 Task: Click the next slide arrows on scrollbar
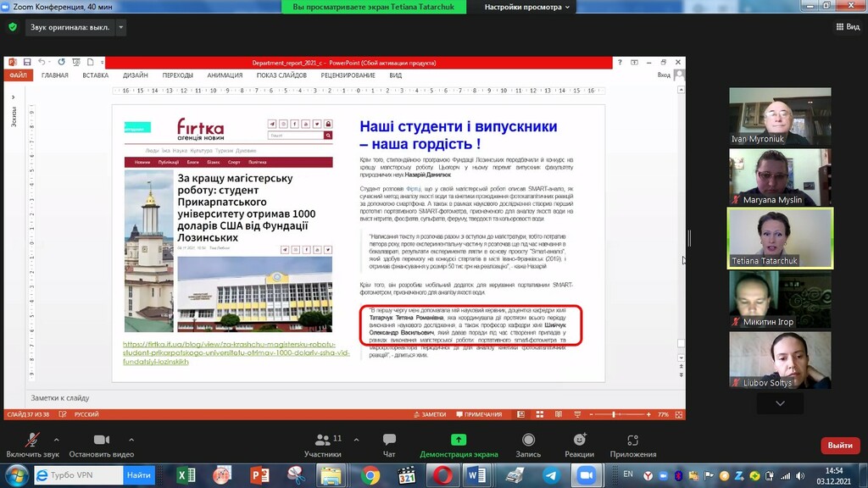(x=681, y=374)
